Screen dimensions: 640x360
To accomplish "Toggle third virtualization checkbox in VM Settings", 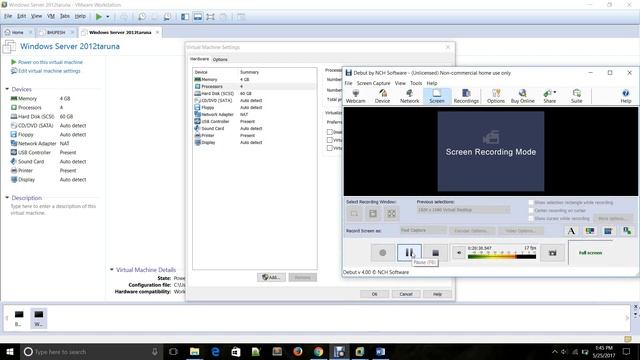I will pos(330,148).
